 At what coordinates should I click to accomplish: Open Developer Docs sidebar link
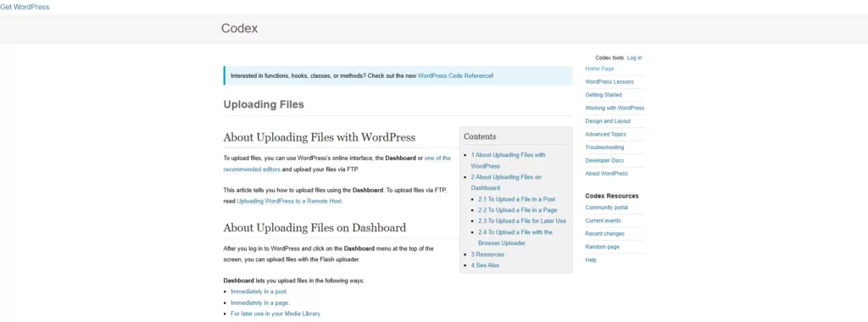point(604,160)
